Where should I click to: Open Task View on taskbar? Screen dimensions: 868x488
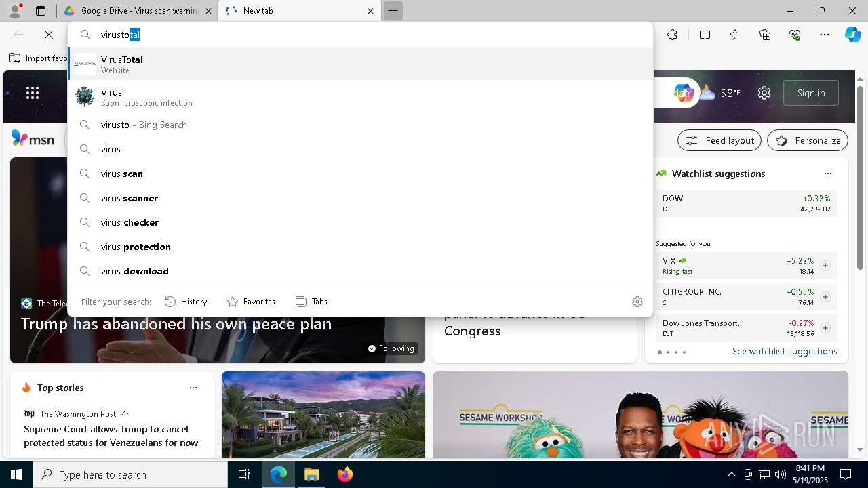click(244, 474)
